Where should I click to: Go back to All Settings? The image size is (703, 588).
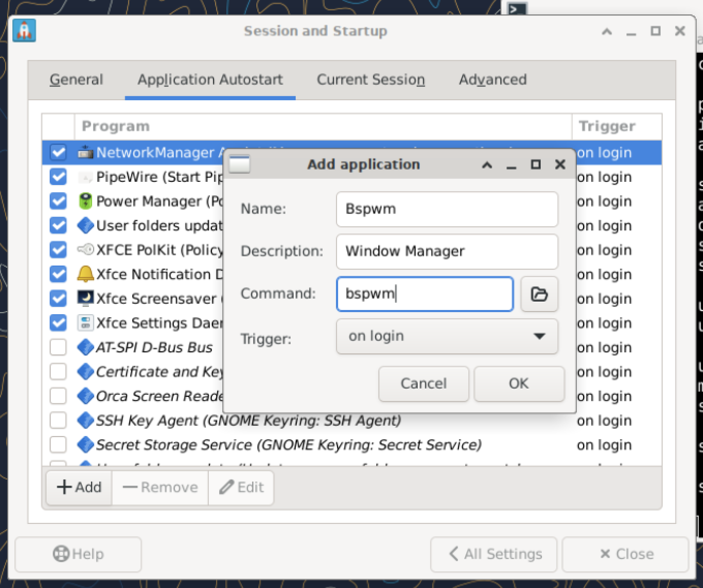tap(494, 554)
